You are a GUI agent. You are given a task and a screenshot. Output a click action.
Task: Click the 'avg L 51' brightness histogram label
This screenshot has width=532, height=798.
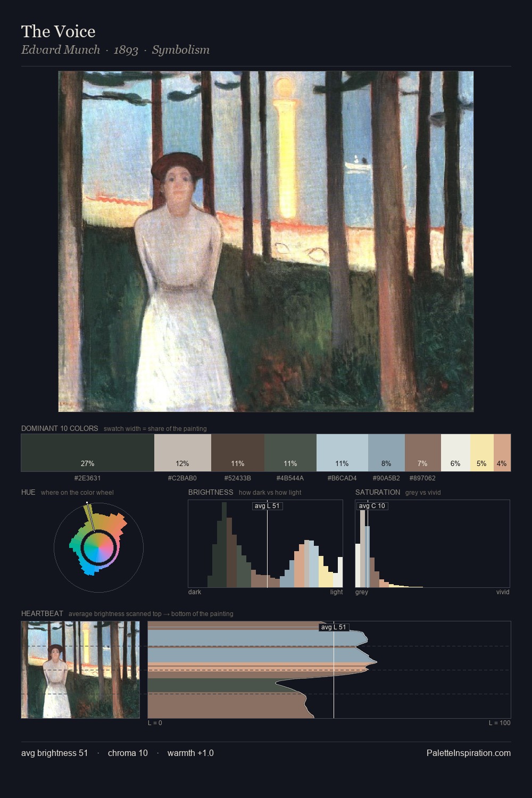click(267, 506)
